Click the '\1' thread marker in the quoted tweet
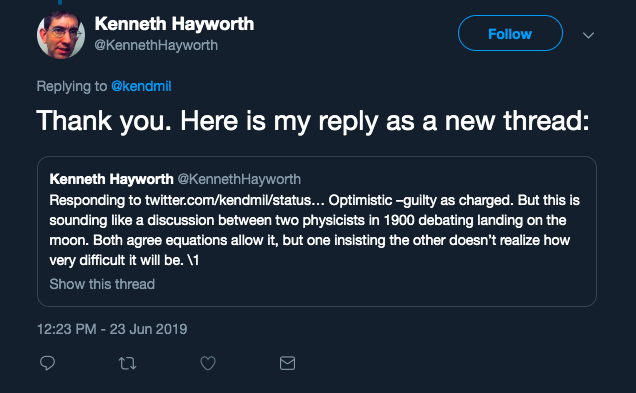This screenshot has width=636, height=393. pos(193,260)
